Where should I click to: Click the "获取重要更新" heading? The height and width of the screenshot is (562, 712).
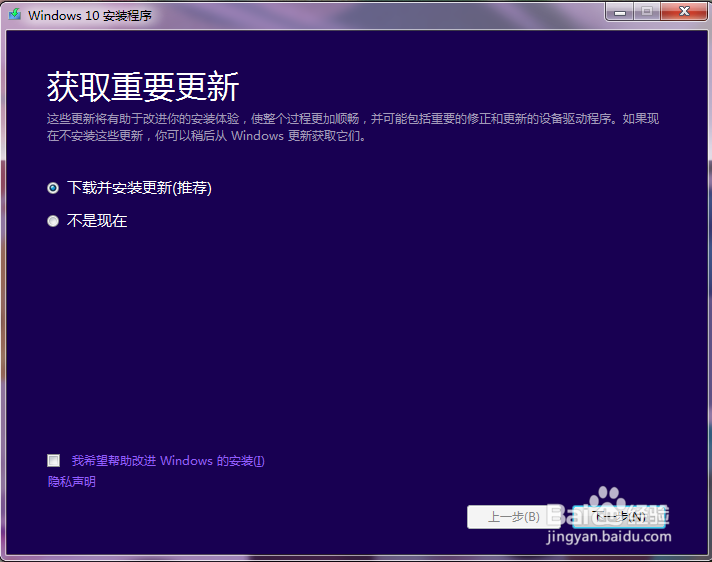(143, 87)
